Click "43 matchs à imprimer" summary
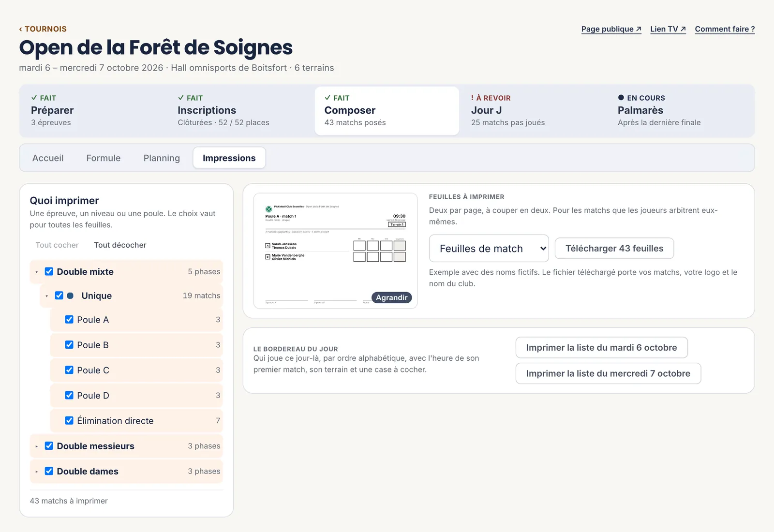This screenshot has width=774, height=532. click(69, 501)
